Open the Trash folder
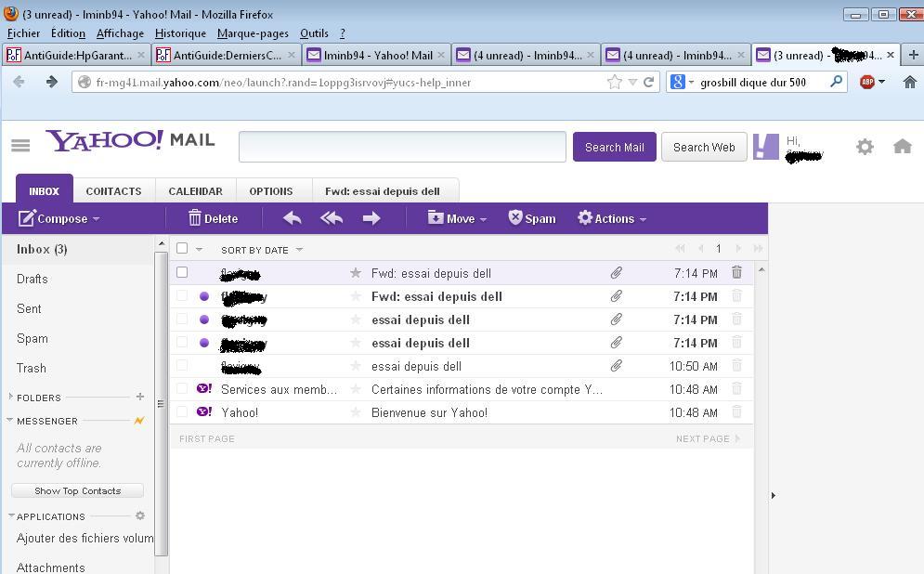Screen dimensions: 924x574 click(32, 368)
